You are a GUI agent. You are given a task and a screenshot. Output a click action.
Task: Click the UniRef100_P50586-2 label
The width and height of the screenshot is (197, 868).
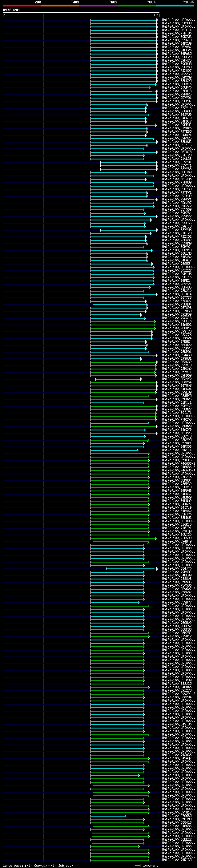pyautogui.click(x=179, y=582)
